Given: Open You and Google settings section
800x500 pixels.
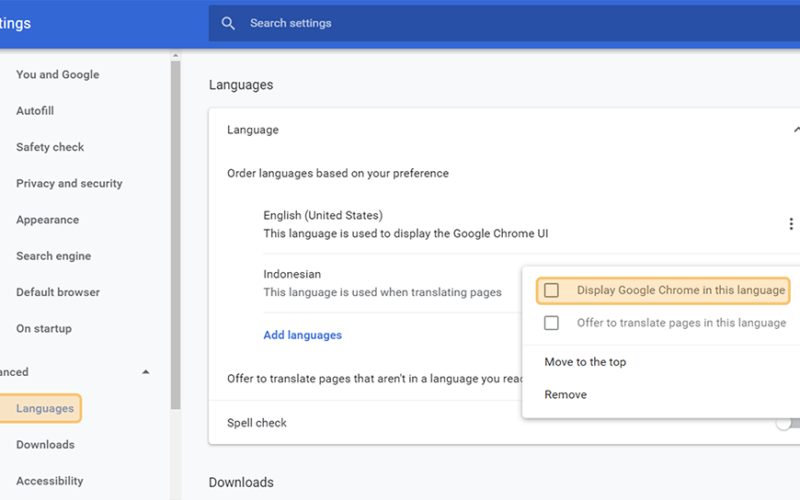Looking at the screenshot, I should tap(58, 74).
